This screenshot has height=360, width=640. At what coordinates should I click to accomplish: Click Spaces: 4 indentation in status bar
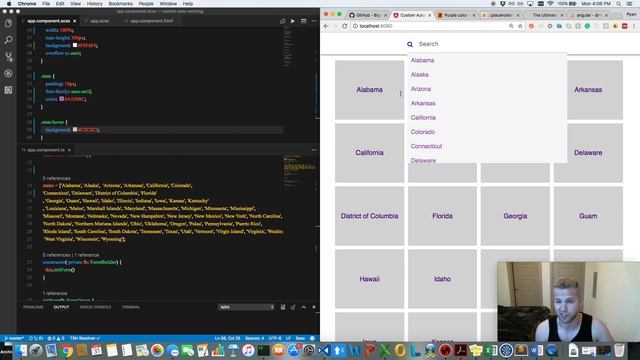point(254,338)
